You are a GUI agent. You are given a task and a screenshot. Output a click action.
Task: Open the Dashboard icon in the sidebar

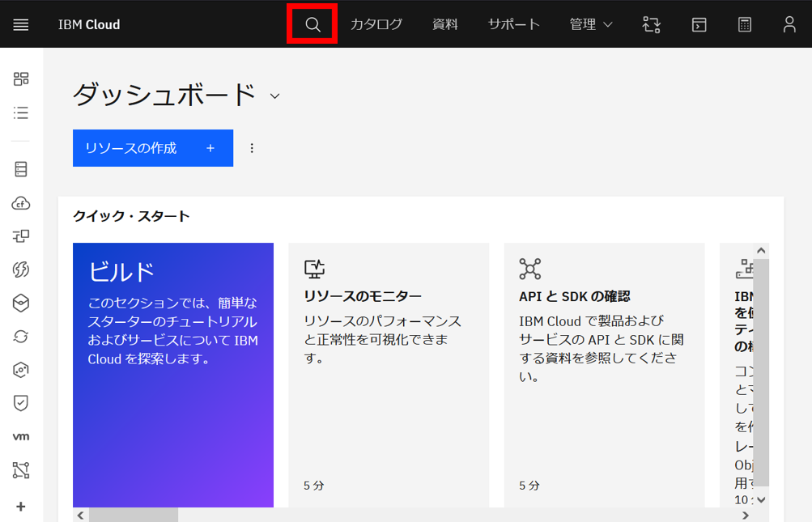point(20,79)
